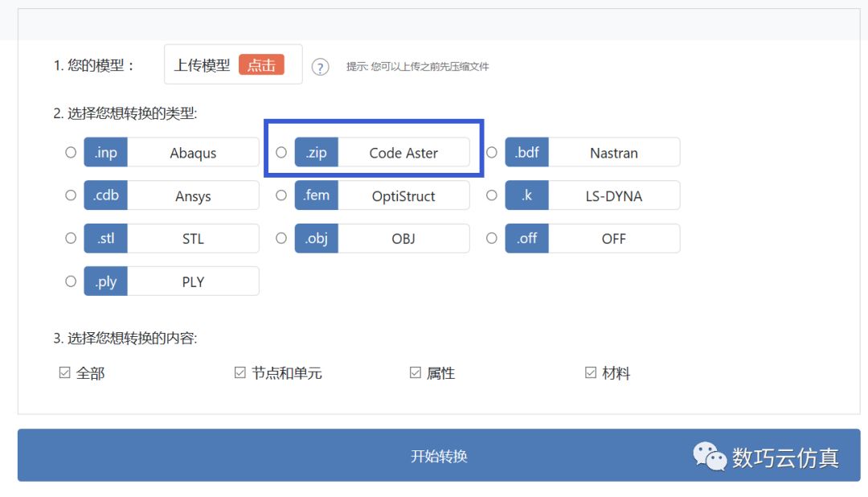The width and height of the screenshot is (868, 497).
Task: Select the Nastran radio button
Action: [x=492, y=152]
